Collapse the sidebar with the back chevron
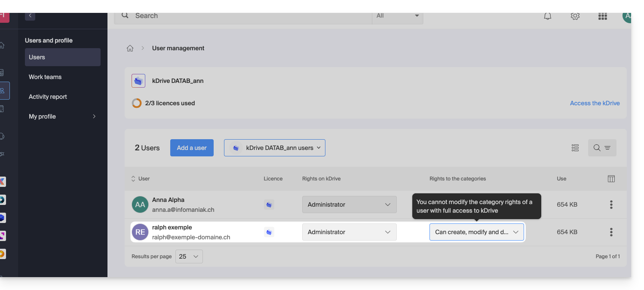644x290 pixels. pos(30,16)
